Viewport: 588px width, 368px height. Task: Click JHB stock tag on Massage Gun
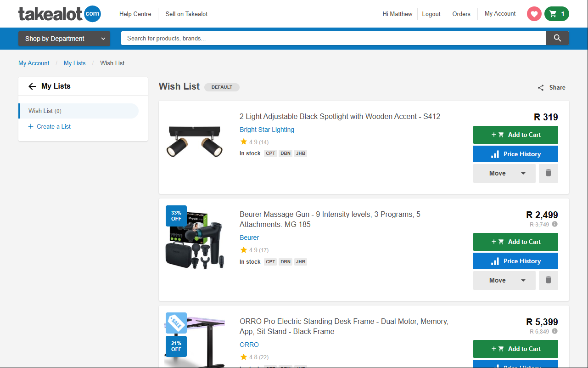pos(301,262)
